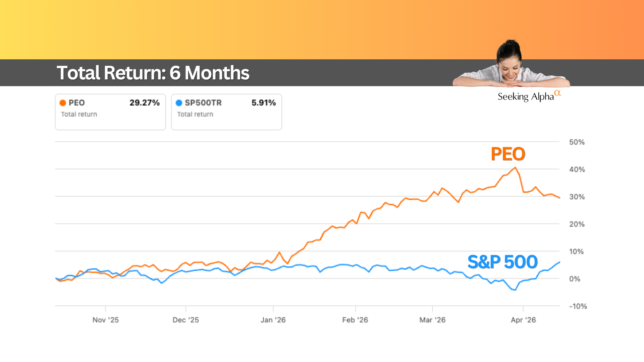Click the Feb '26 axis label
The width and height of the screenshot is (644, 362).
pyautogui.click(x=355, y=320)
